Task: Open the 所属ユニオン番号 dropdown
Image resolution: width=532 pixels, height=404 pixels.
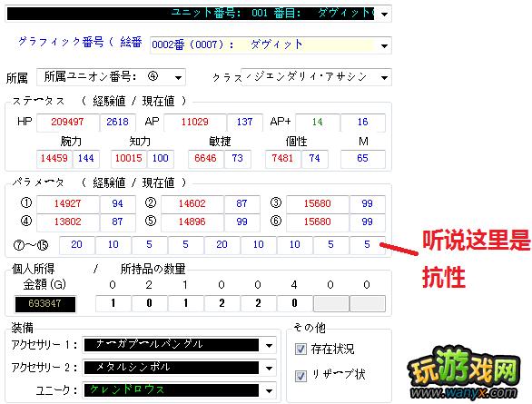Action: tap(178, 77)
